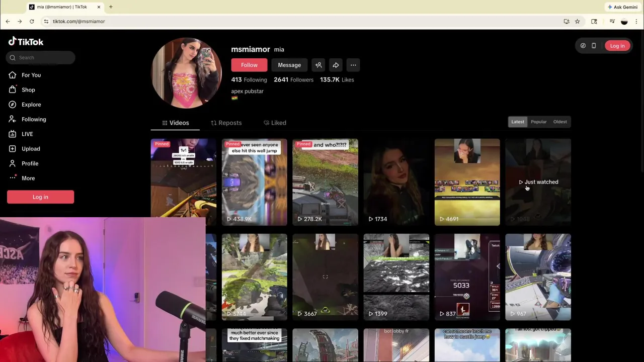Click the phone Get app icon

coord(594,46)
